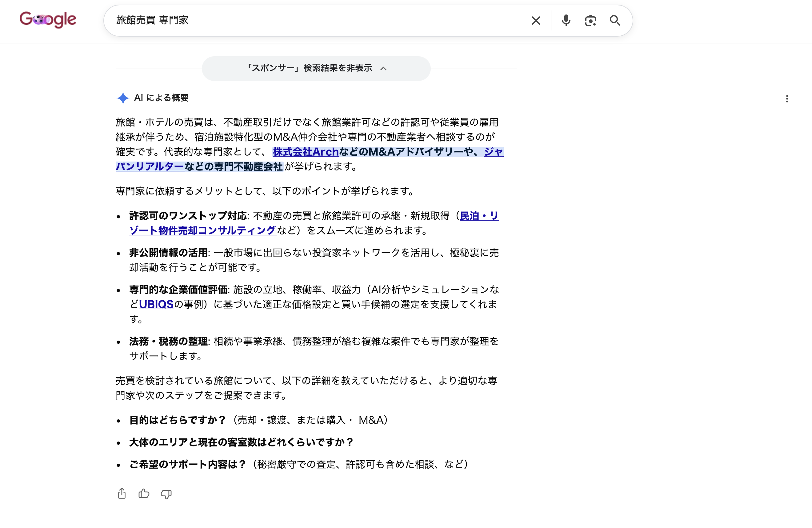The height and width of the screenshot is (528, 812).
Task: Open 民泊・リゾート物件売却コンサルティング link
Action: coord(203,230)
